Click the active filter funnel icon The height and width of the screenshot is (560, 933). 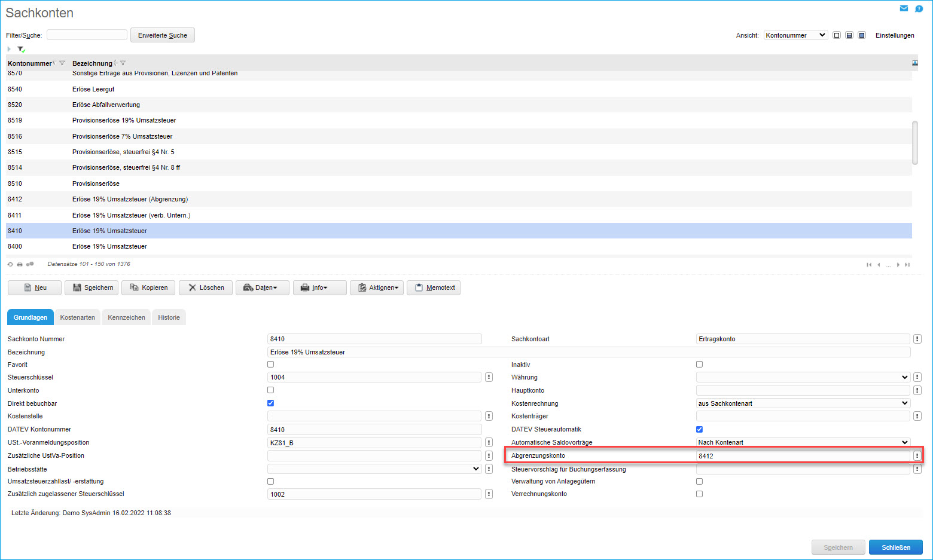pos(21,49)
